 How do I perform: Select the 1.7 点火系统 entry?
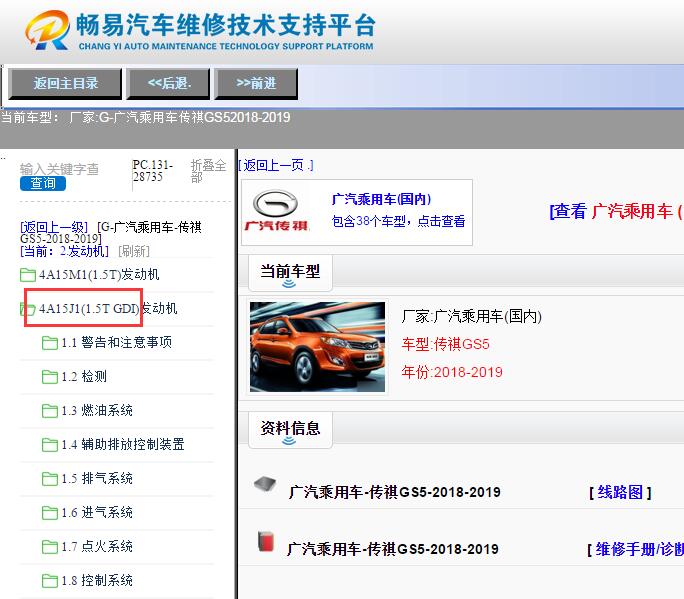point(97,547)
